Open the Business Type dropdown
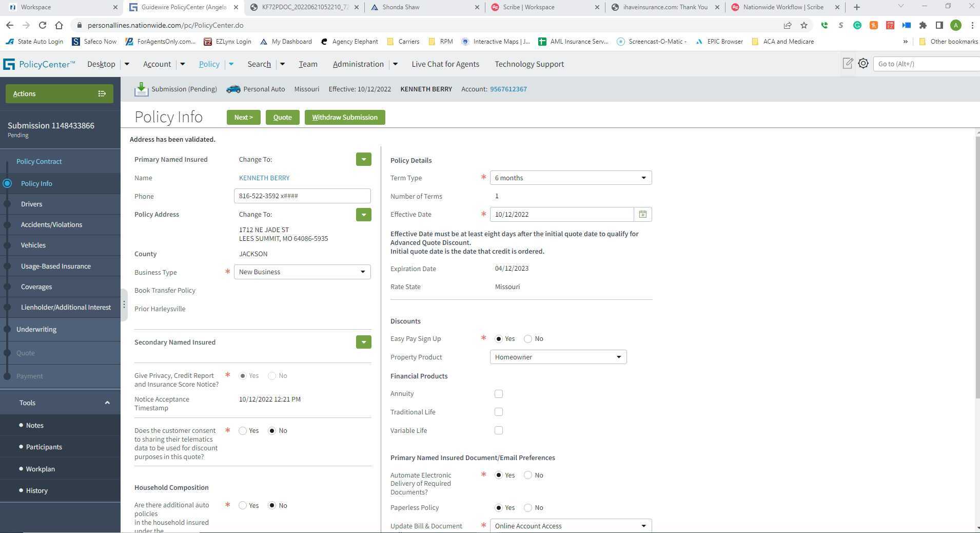The width and height of the screenshot is (980, 533). [x=302, y=272]
